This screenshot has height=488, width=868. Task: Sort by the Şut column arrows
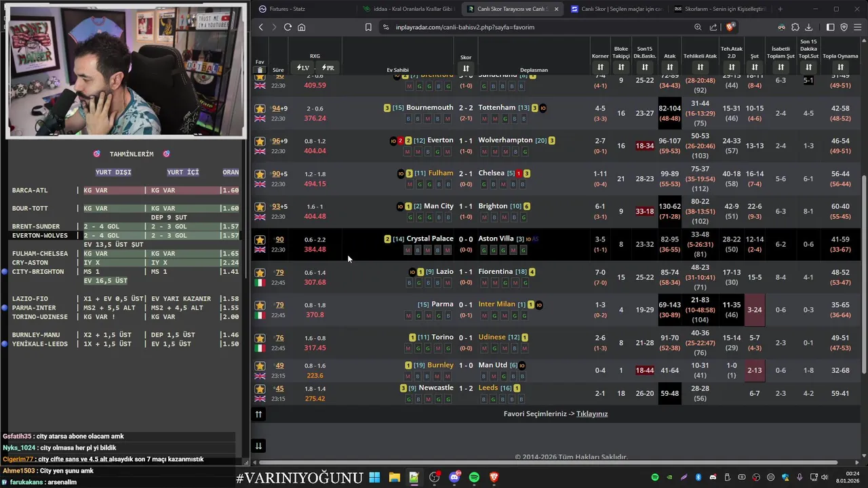click(754, 67)
